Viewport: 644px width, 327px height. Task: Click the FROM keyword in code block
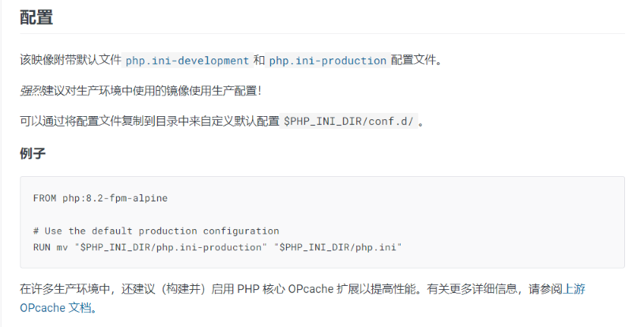tap(45, 198)
